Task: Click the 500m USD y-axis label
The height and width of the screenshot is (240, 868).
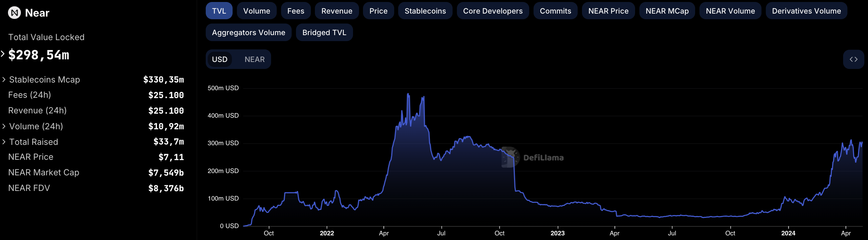Action: click(x=223, y=88)
